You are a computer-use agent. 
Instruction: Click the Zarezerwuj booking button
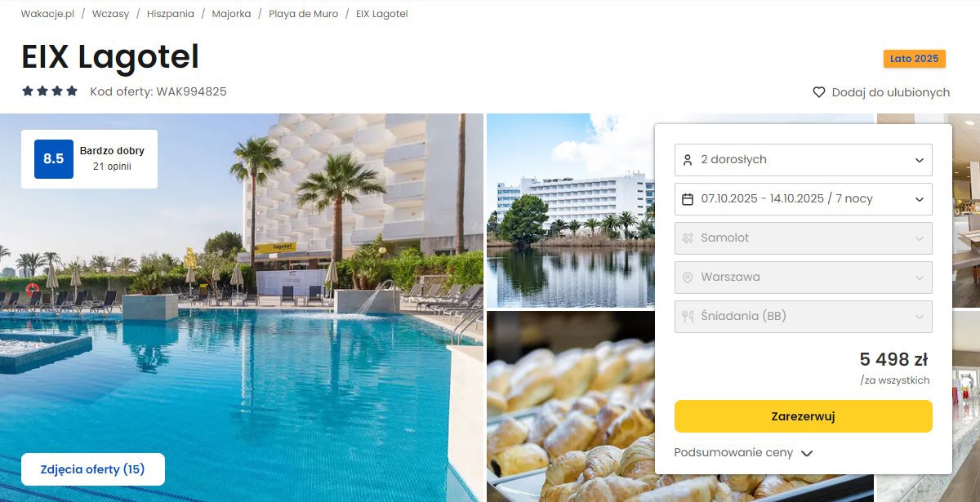coord(803,416)
